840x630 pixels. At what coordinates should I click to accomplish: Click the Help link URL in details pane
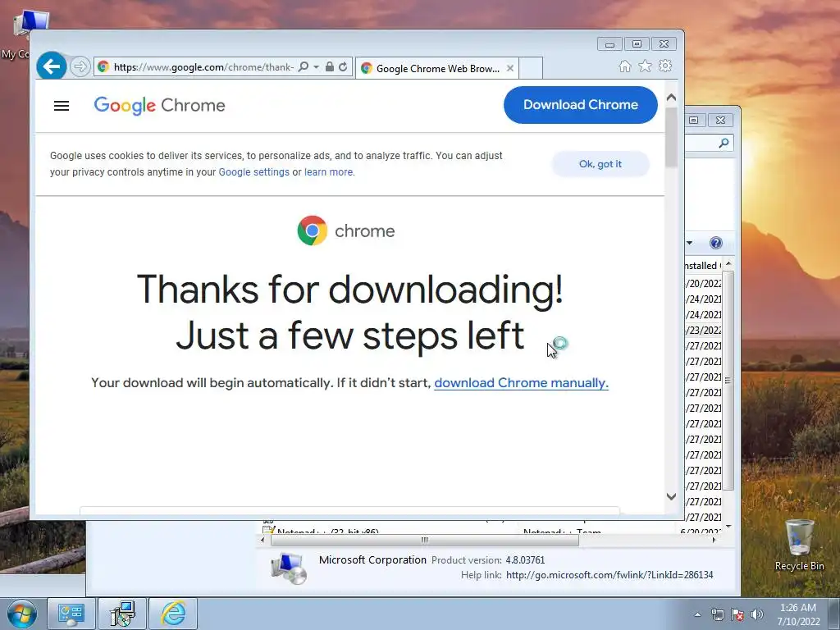pos(609,575)
